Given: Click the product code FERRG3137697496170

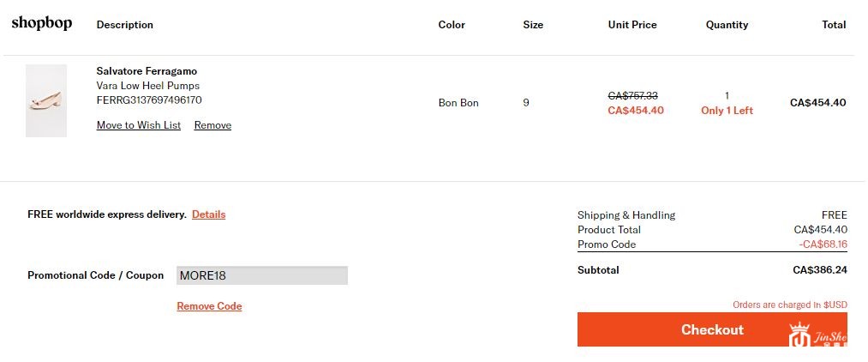Looking at the screenshot, I should point(149,100).
